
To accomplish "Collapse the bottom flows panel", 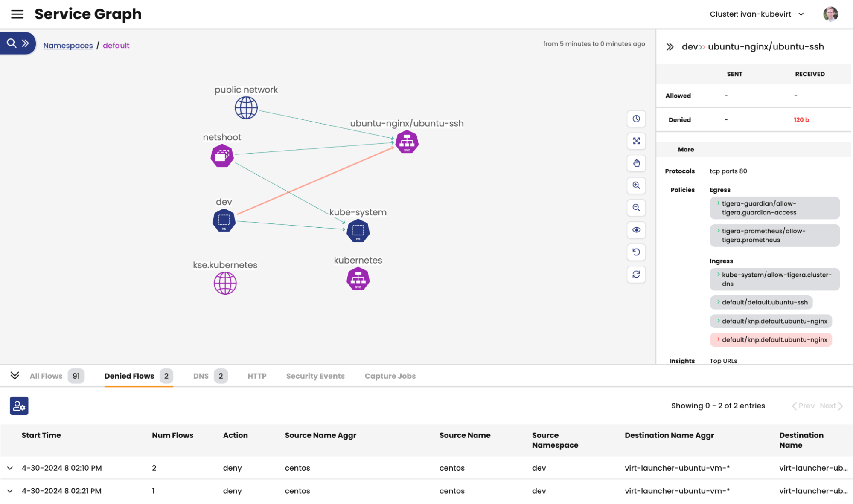I will [15, 375].
